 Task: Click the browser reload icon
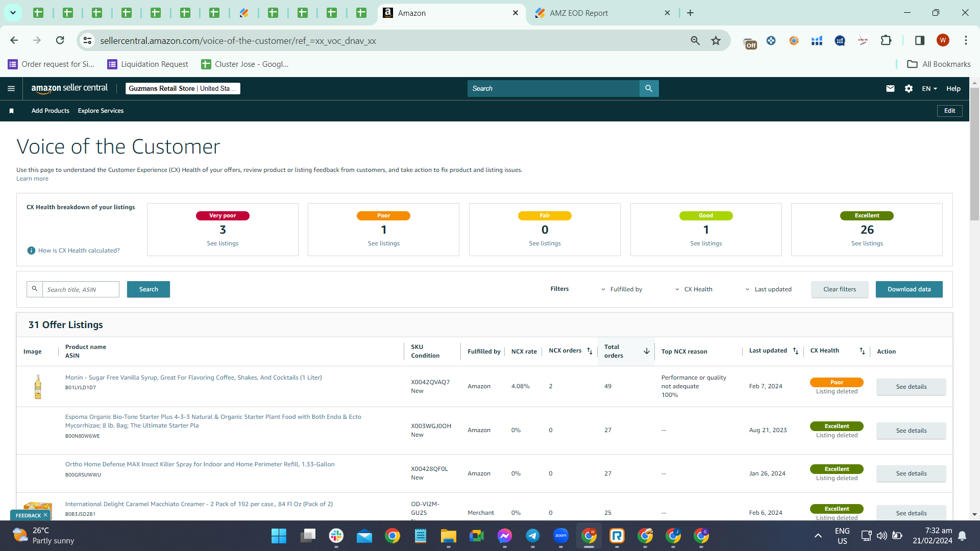click(x=60, y=40)
